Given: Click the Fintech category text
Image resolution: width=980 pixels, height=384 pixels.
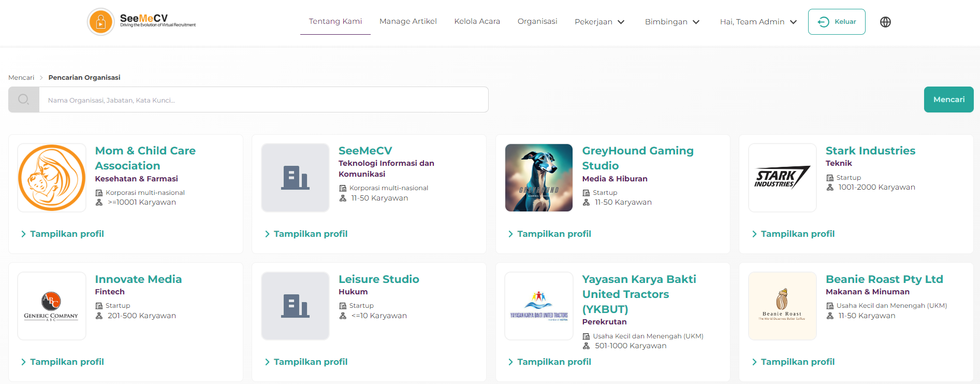Looking at the screenshot, I should pos(110,292).
